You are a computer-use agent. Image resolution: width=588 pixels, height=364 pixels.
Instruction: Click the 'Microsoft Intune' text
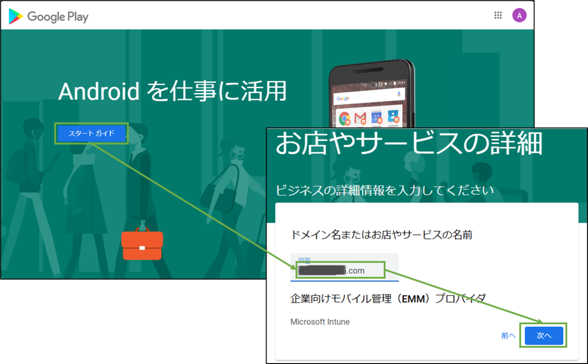point(320,322)
